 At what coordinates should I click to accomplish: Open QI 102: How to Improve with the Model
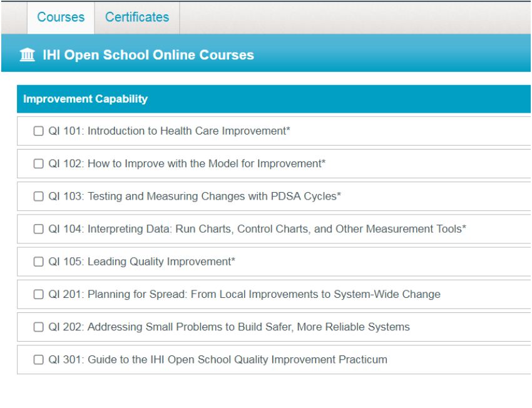click(187, 164)
